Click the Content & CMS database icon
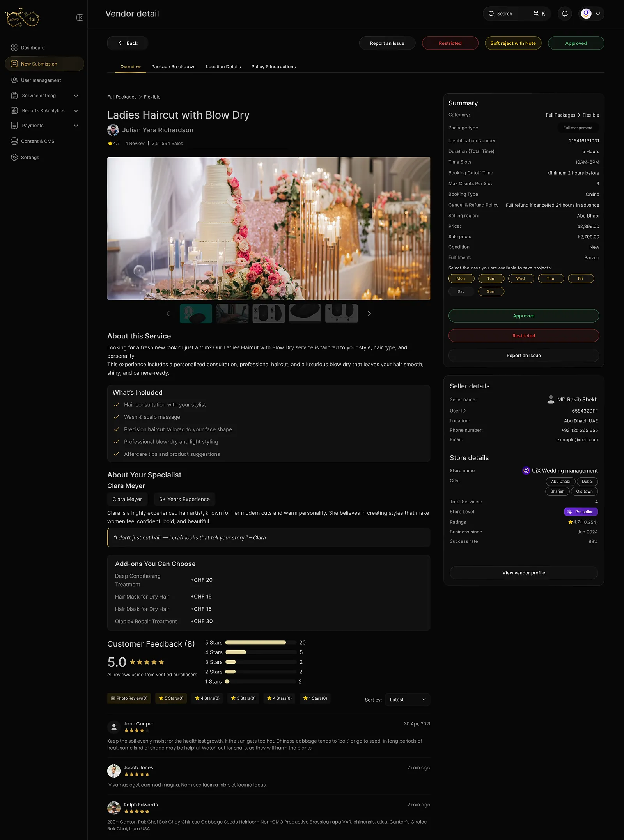Viewport: 624px width, 840px height. 14,141
